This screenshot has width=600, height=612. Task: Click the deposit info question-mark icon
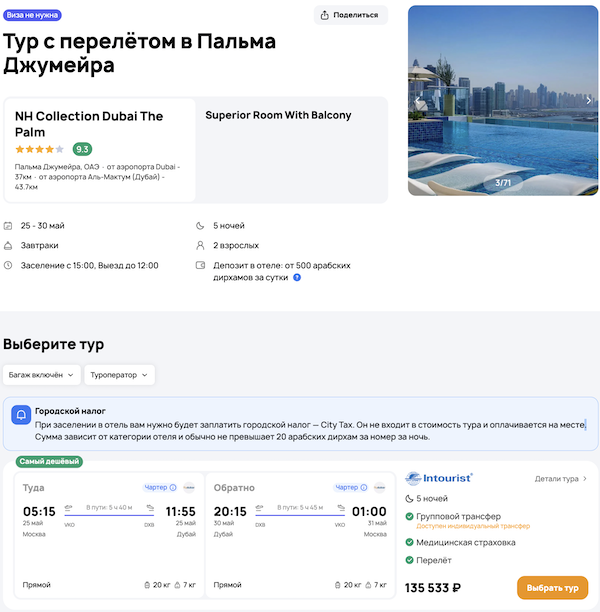(297, 277)
